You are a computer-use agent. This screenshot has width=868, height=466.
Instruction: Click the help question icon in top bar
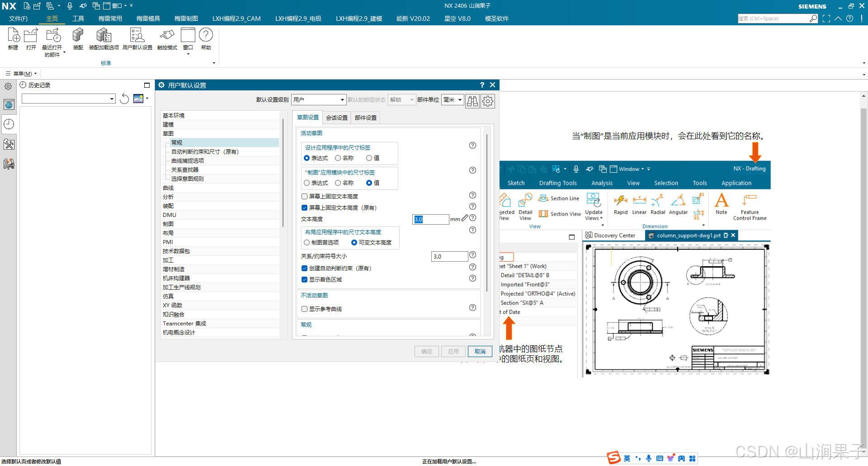tap(850, 19)
